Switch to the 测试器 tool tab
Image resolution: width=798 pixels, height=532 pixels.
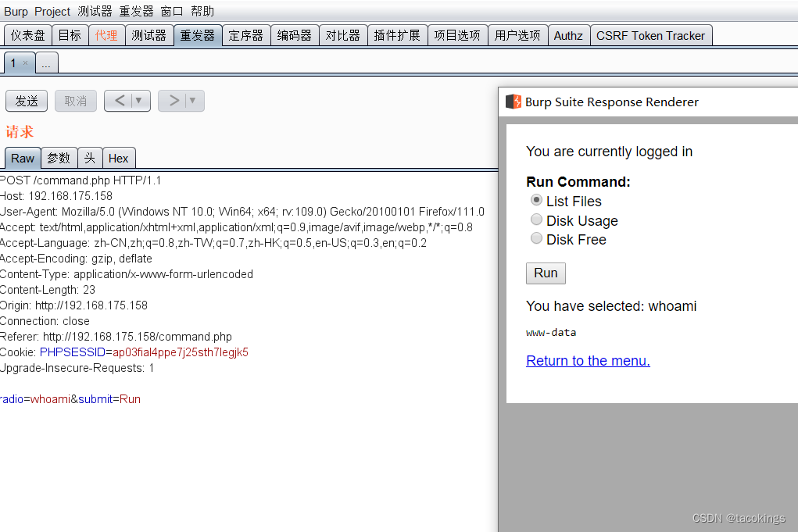pyautogui.click(x=149, y=36)
